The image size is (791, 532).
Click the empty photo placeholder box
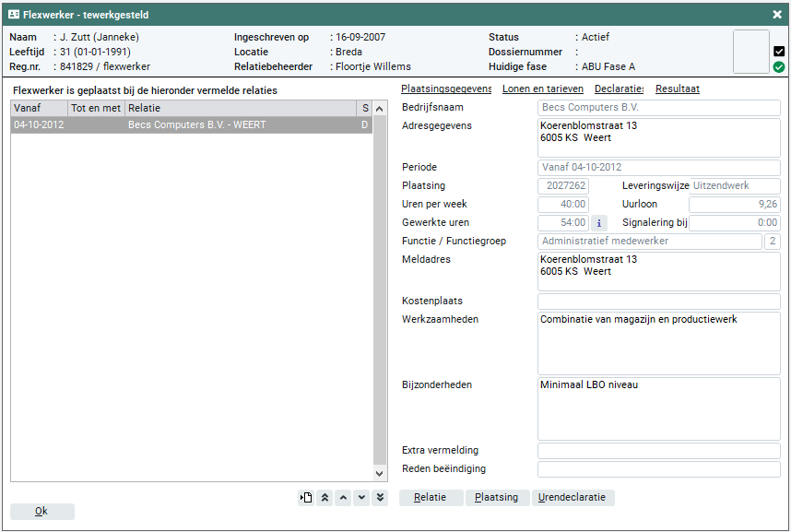pyautogui.click(x=750, y=52)
